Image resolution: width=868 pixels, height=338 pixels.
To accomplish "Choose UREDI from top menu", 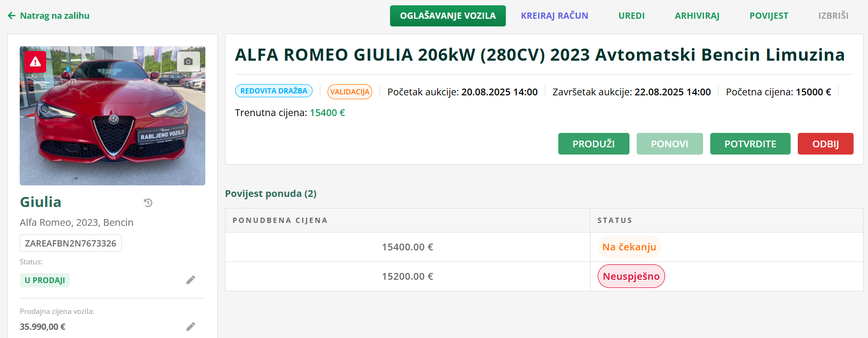I will 631,16.
